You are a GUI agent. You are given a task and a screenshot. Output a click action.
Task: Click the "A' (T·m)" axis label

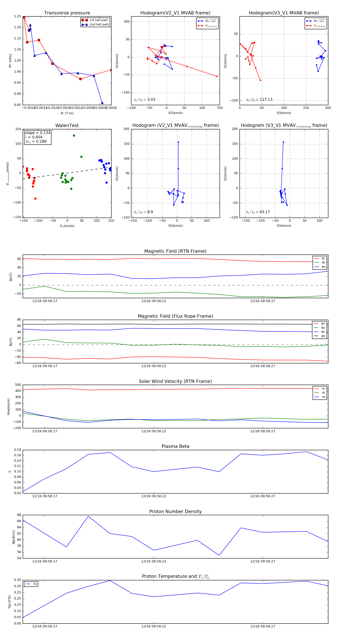click(x=67, y=113)
